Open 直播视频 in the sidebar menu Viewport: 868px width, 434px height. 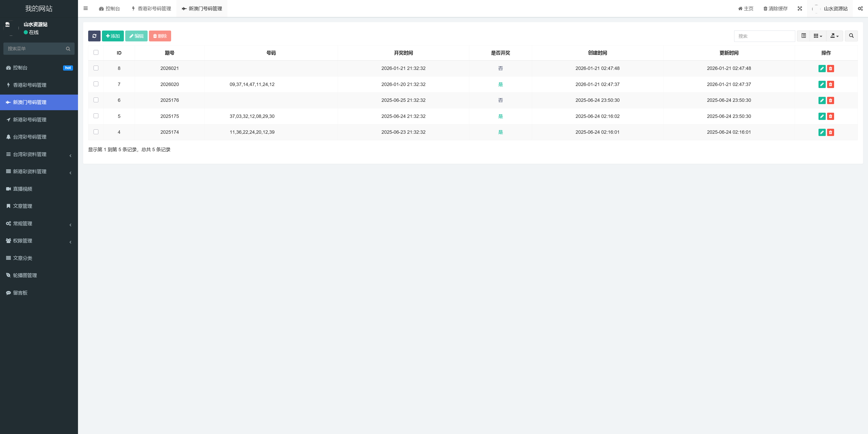tap(23, 189)
